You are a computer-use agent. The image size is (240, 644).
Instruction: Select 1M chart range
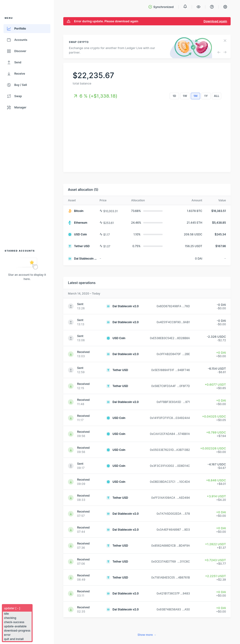195,96
